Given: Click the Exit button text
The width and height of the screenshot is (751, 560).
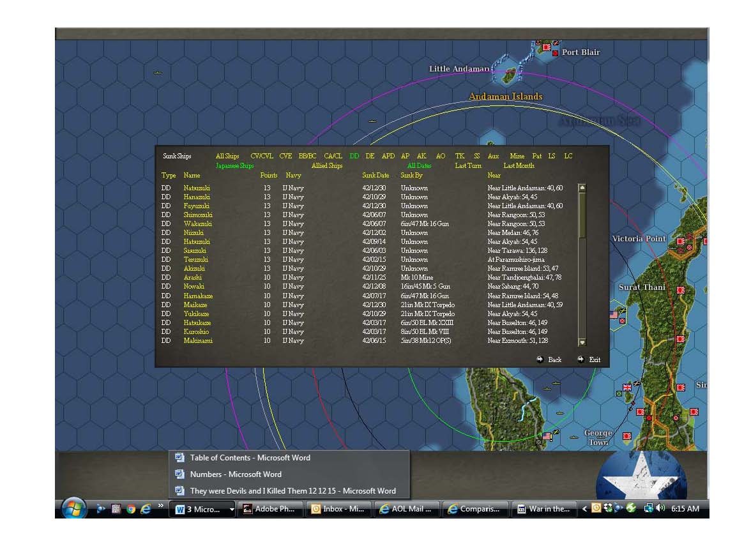Looking at the screenshot, I should [x=595, y=359].
